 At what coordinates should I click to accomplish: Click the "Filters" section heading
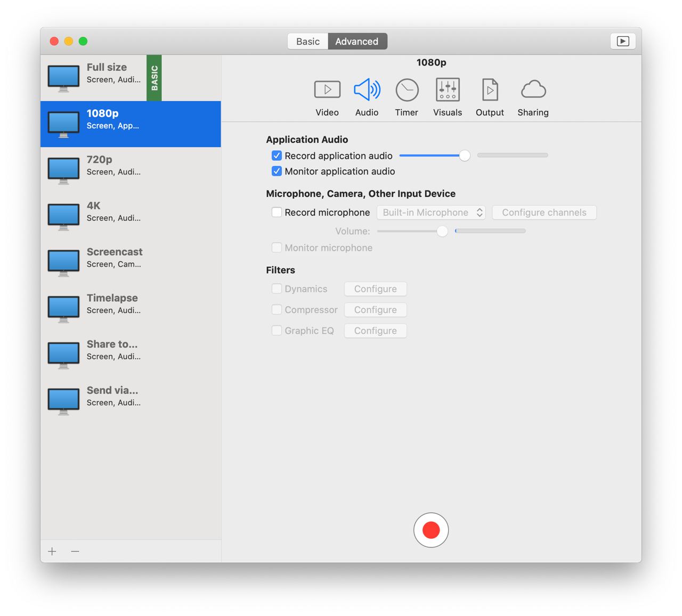pyautogui.click(x=280, y=270)
